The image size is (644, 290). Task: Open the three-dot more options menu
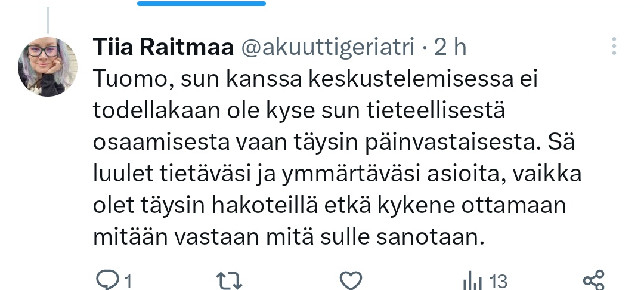615,47
